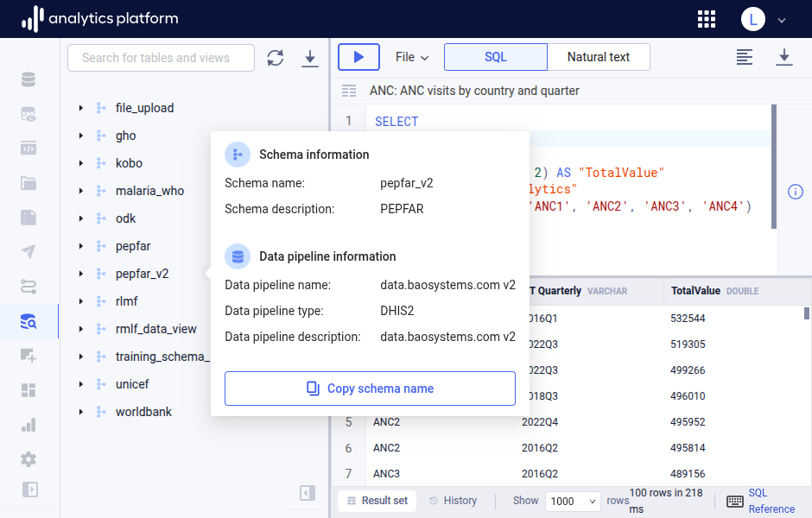Expand the malaria_who schema

click(x=81, y=191)
